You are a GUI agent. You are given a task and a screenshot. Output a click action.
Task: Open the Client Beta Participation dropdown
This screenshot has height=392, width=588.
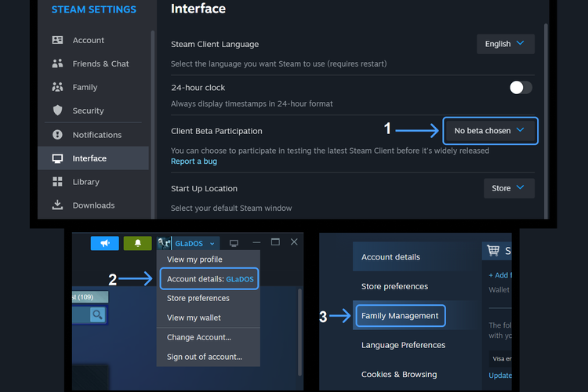pos(490,131)
